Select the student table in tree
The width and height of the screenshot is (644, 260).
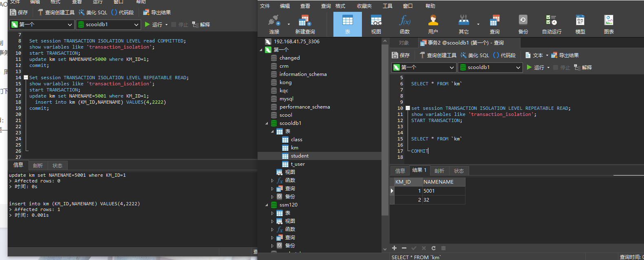pyautogui.click(x=300, y=156)
